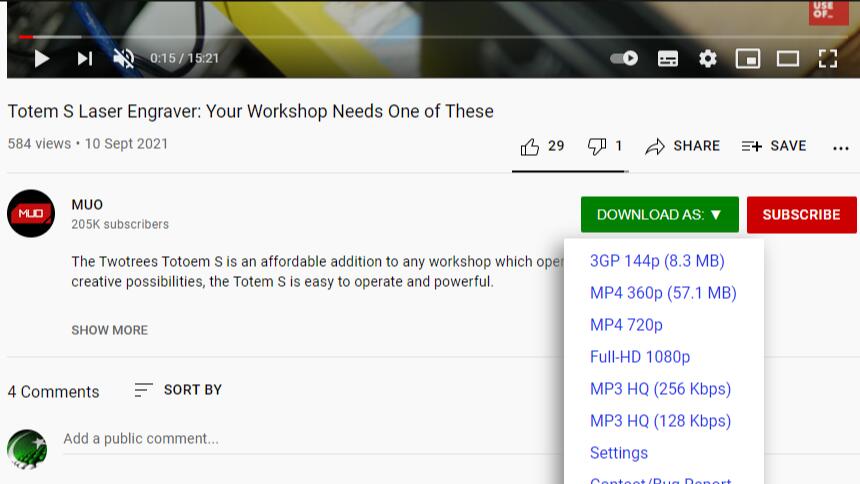Select MP3 HQ (256 Kbps) download option
The image size is (860, 484).
pos(660,389)
